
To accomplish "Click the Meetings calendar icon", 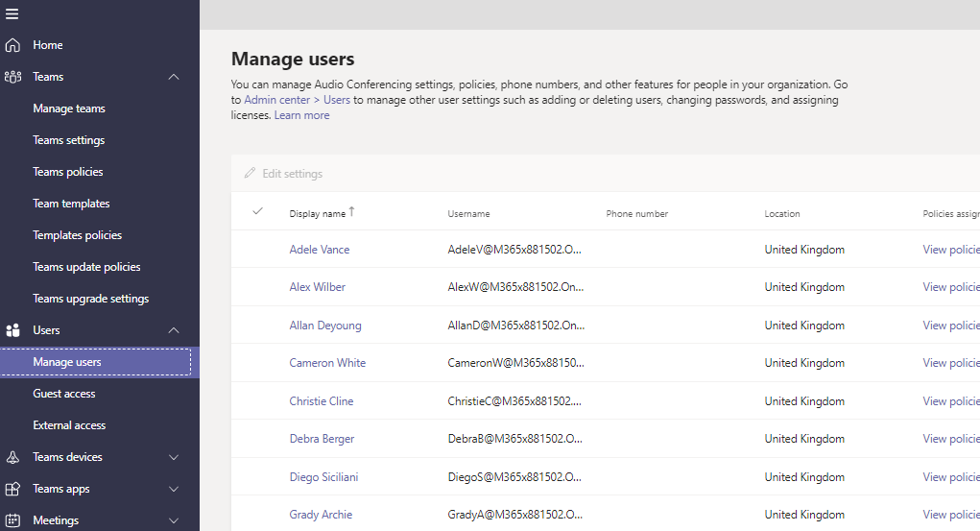I will 12,520.
